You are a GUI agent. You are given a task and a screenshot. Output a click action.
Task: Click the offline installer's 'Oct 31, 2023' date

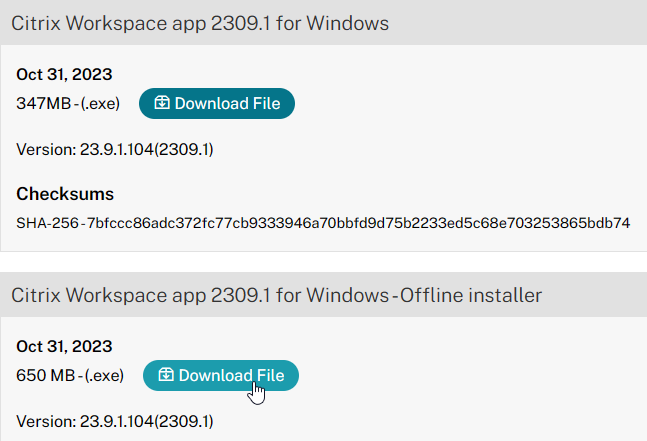64,347
